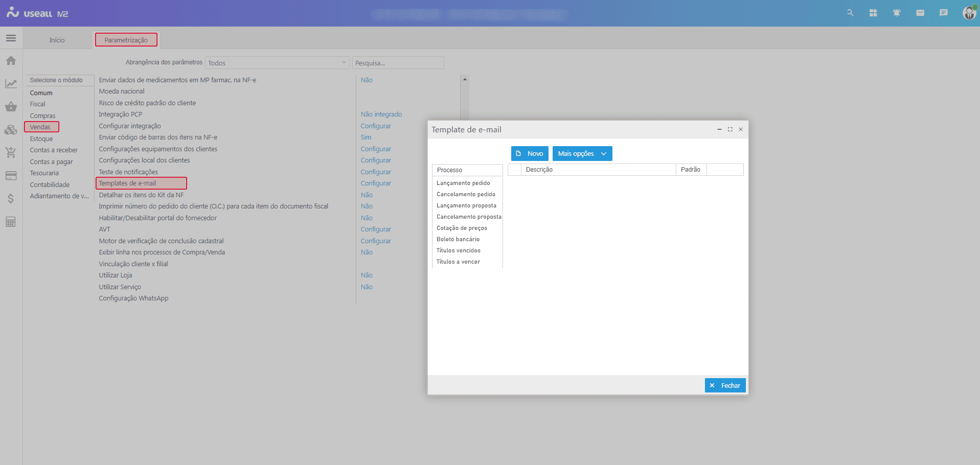The width and height of the screenshot is (980, 465).
Task: Expand the Mais opções dropdown
Action: 582,154
